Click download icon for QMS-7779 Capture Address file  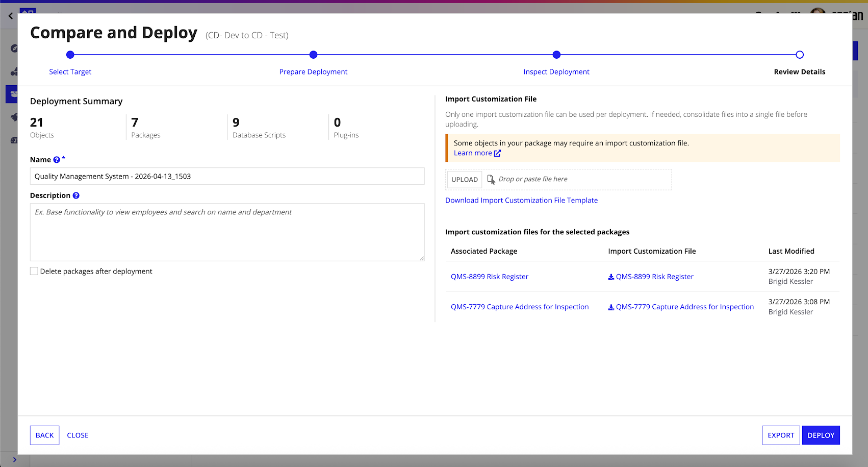tap(611, 307)
